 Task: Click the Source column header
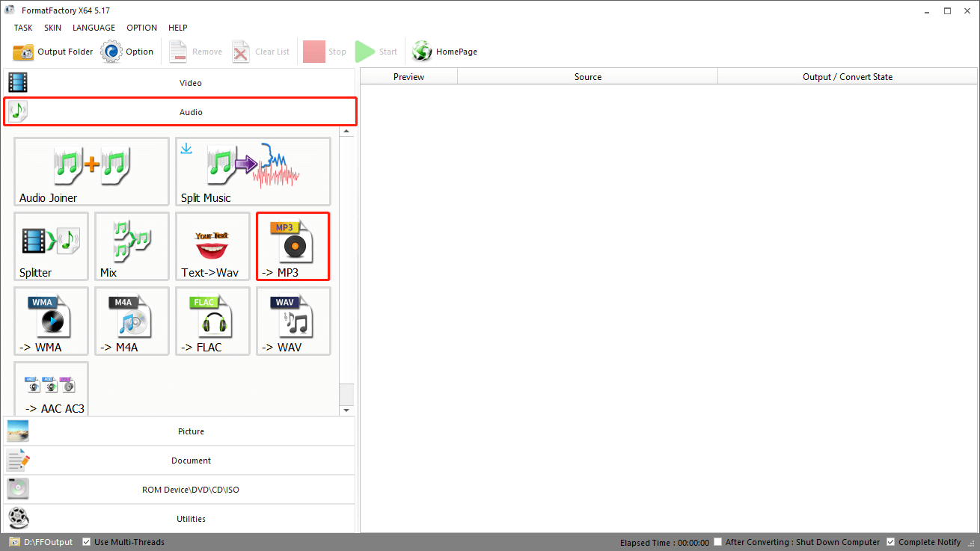(x=588, y=76)
